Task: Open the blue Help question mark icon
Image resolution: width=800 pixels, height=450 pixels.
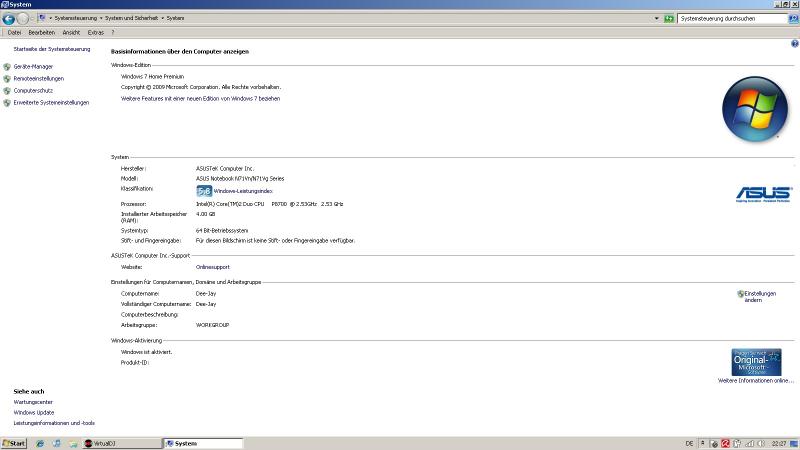Action: pos(794,44)
